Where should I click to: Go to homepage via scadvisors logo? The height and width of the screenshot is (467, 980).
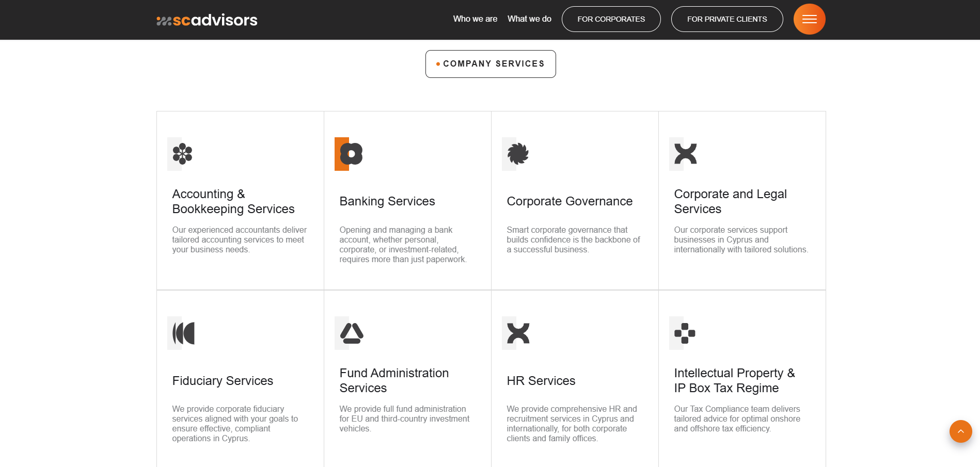207,20
